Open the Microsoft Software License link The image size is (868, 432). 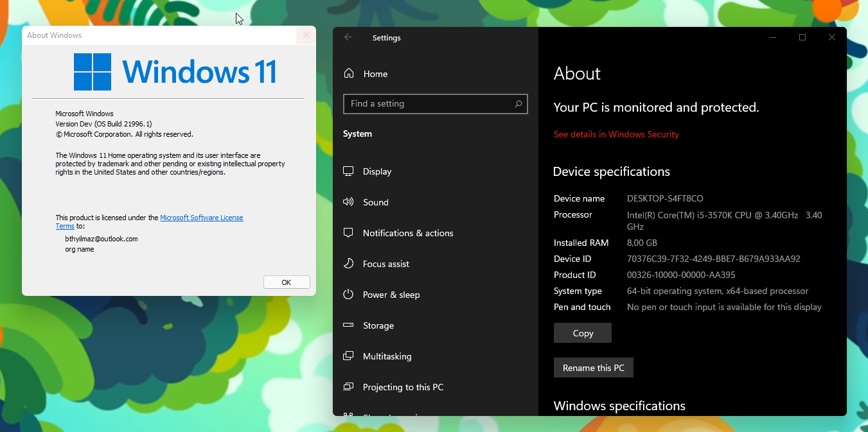(202, 218)
